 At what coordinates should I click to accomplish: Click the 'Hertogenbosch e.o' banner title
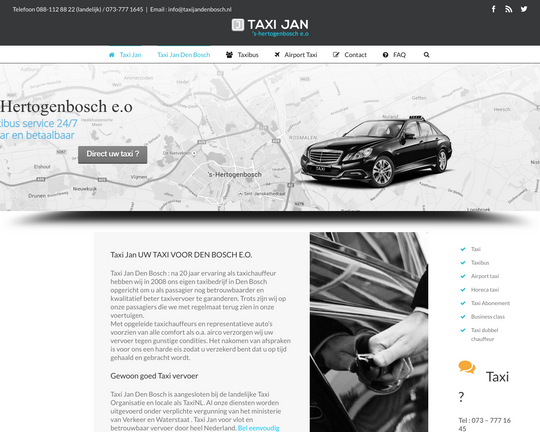(66, 106)
